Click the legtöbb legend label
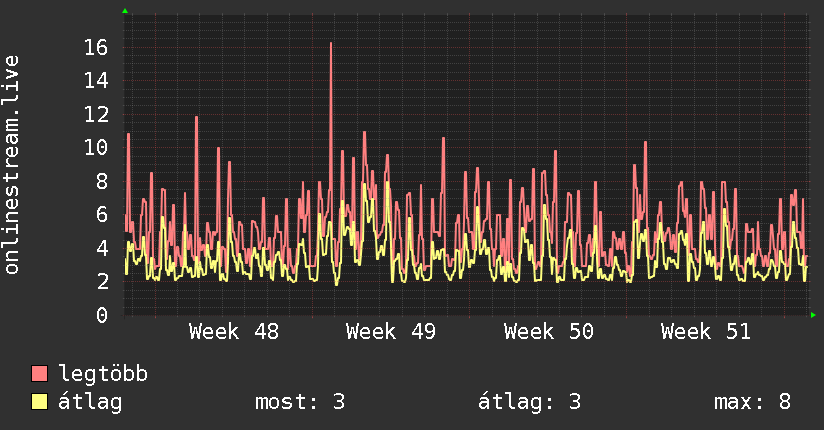 coord(103,374)
